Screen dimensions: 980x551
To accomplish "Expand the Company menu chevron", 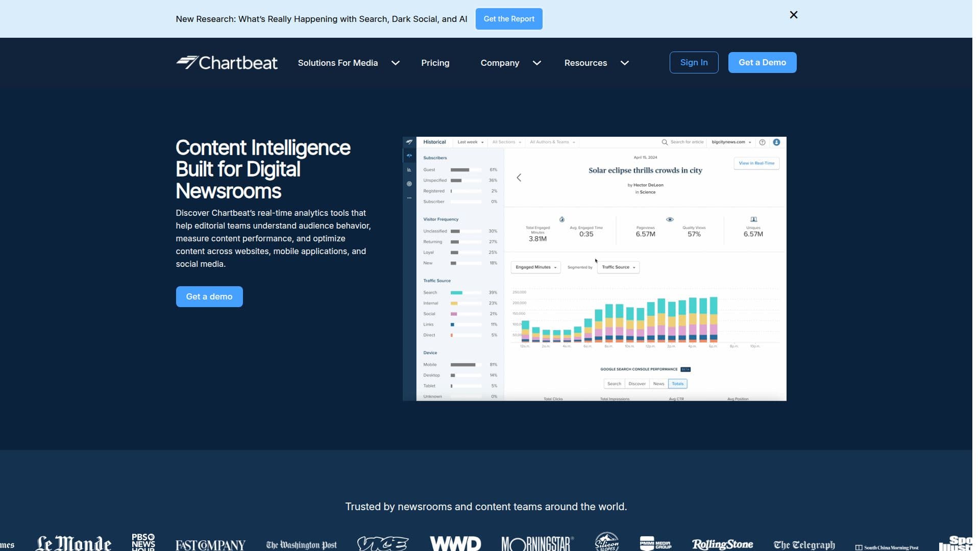I will coord(536,63).
